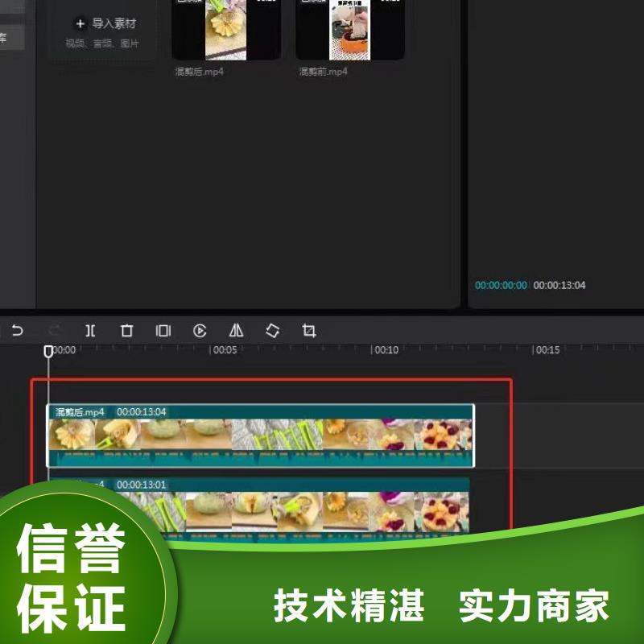This screenshot has height=644, width=644.
Task: Click the total duration 00:00:13:04 in preview
Action: point(559,285)
